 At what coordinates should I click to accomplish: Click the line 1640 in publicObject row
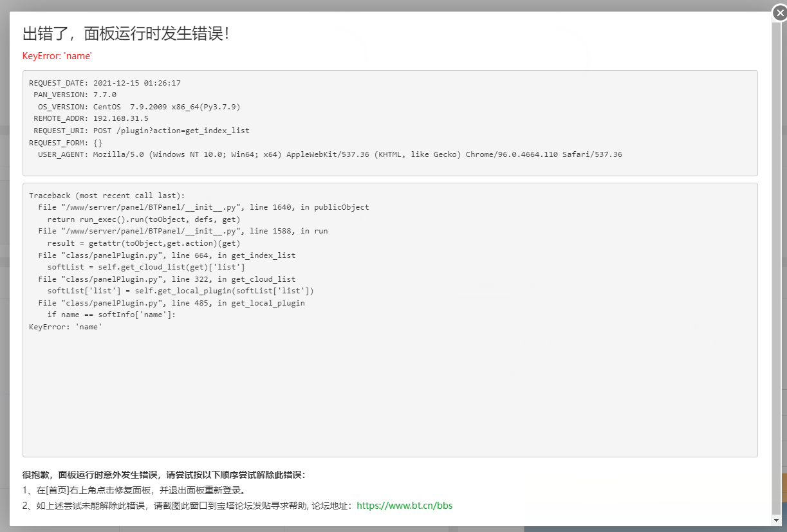point(203,207)
